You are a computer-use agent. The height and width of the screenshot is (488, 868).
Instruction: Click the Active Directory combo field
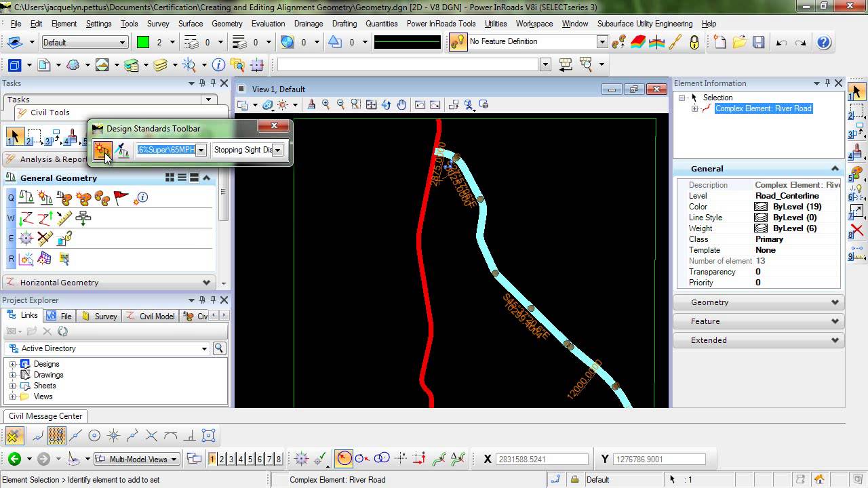point(107,348)
